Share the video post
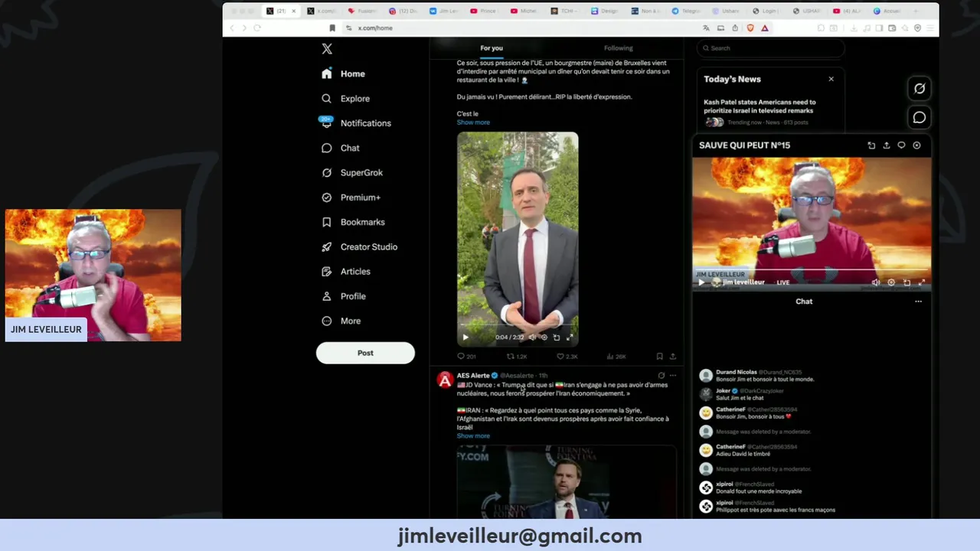 pyautogui.click(x=673, y=357)
